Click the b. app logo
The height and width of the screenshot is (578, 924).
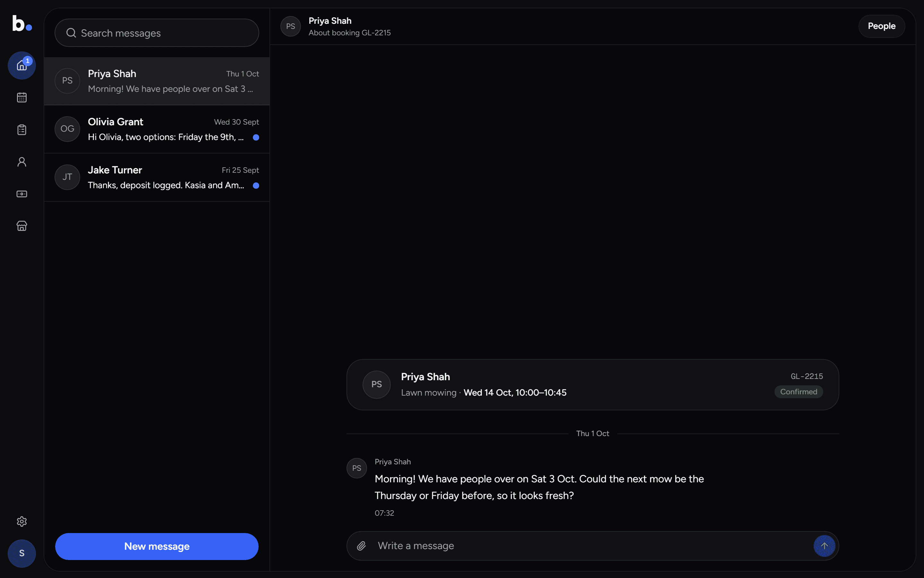coord(22,23)
